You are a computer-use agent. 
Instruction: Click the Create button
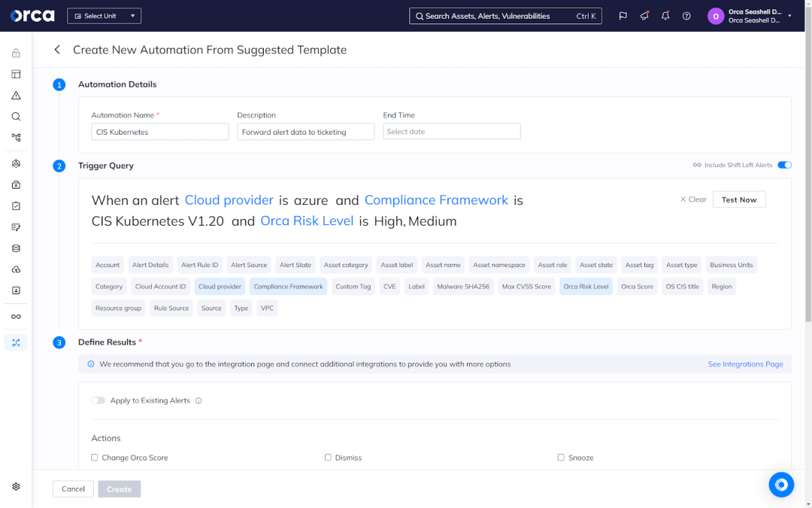pos(119,489)
